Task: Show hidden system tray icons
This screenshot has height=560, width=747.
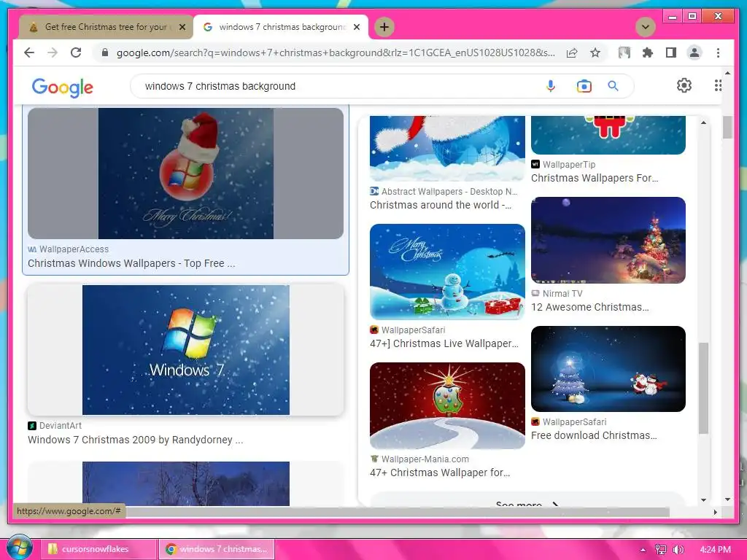Action: (643, 550)
